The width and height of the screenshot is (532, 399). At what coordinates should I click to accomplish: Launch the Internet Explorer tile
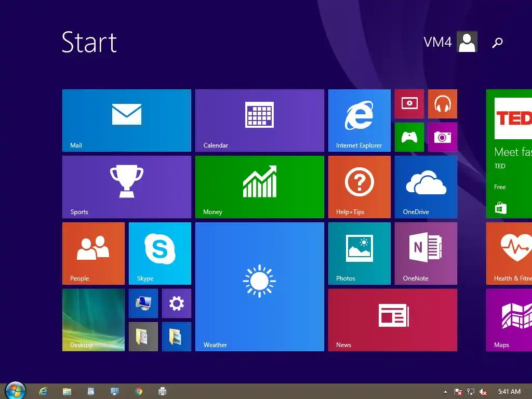click(360, 121)
